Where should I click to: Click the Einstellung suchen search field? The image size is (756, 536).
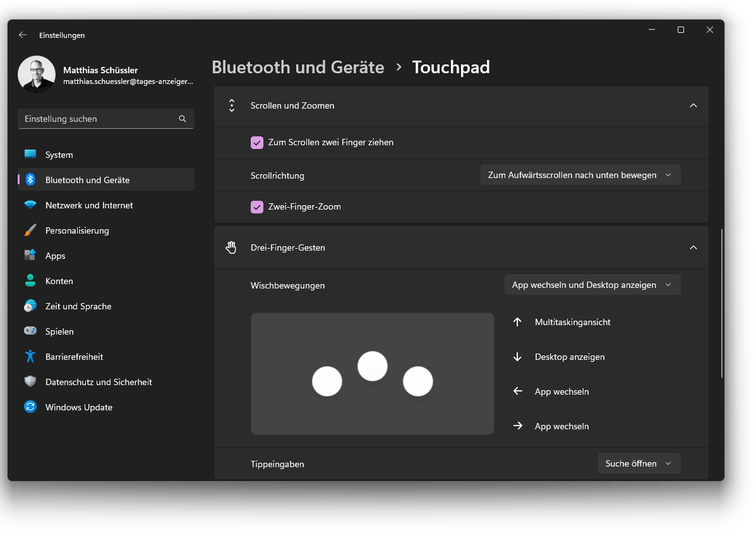click(106, 119)
